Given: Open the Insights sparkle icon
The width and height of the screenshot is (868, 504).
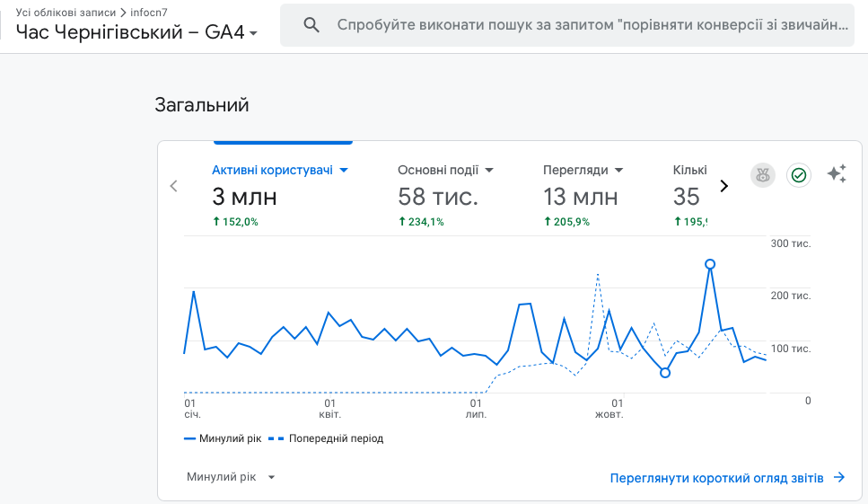Looking at the screenshot, I should 837,174.
